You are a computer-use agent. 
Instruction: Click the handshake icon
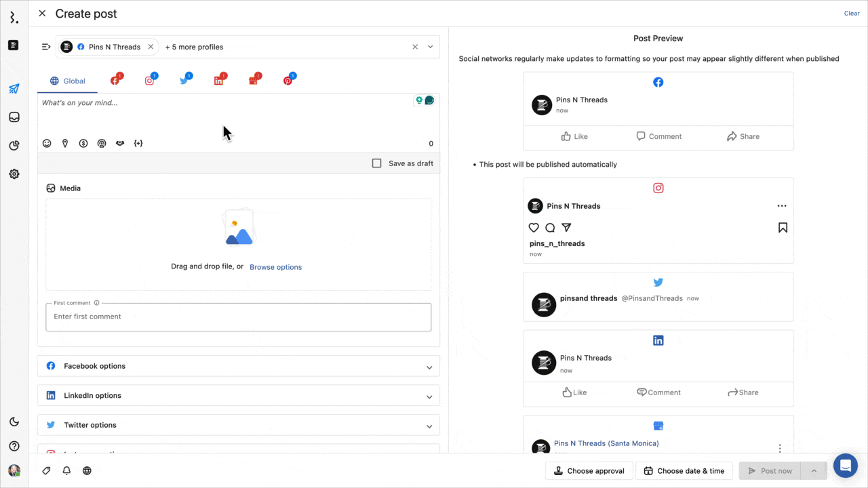(120, 143)
